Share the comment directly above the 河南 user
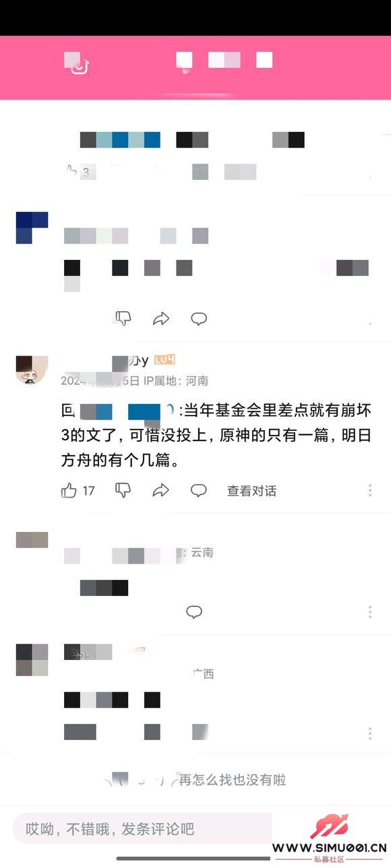This screenshot has height=868, width=391. (160, 319)
